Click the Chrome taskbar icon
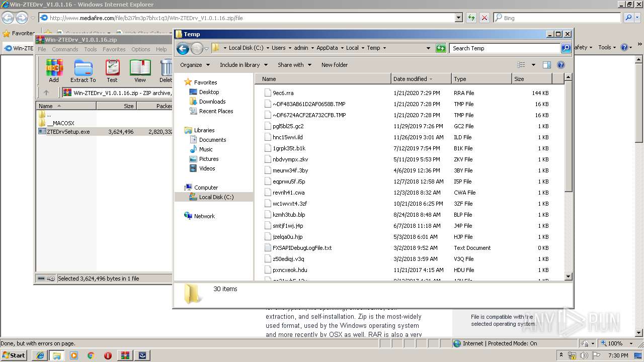Image resolution: width=644 pixels, height=362 pixels. (x=91, y=355)
